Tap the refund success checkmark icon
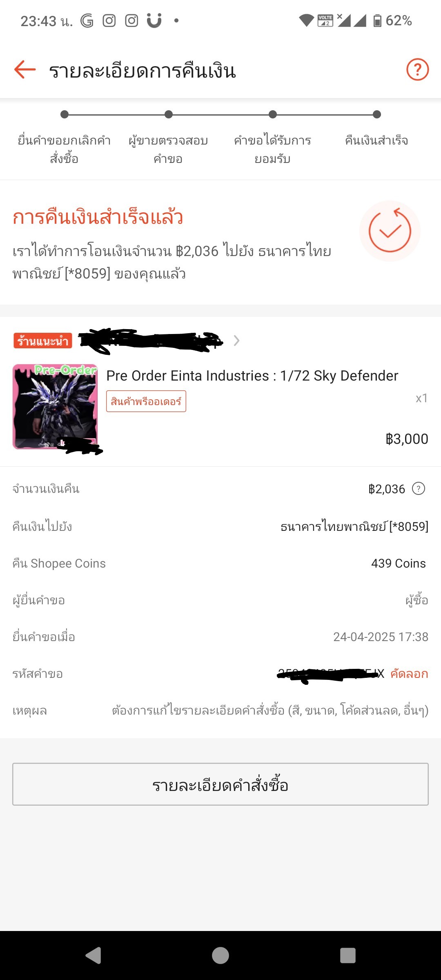The height and width of the screenshot is (980, 441). click(x=390, y=231)
